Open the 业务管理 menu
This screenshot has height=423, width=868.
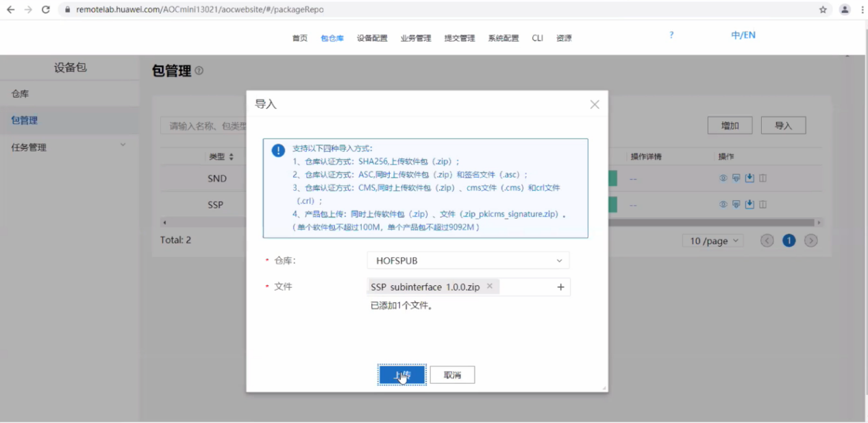pyautogui.click(x=416, y=38)
